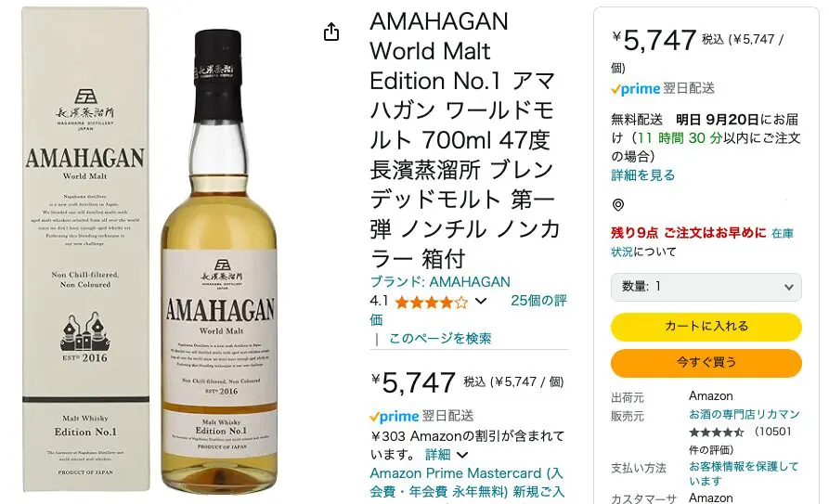Click the seller's star rating icons
This screenshot has height=504, width=829.
tap(717, 433)
